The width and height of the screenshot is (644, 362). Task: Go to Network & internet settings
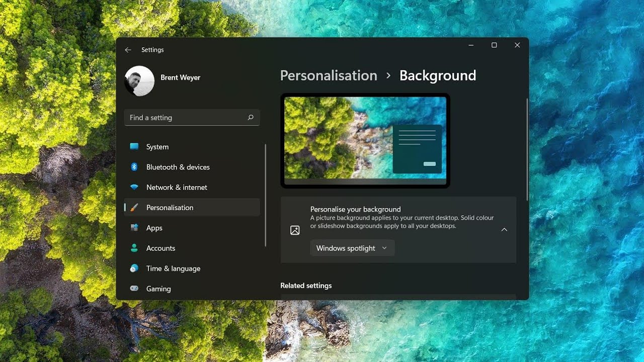[x=192, y=187]
